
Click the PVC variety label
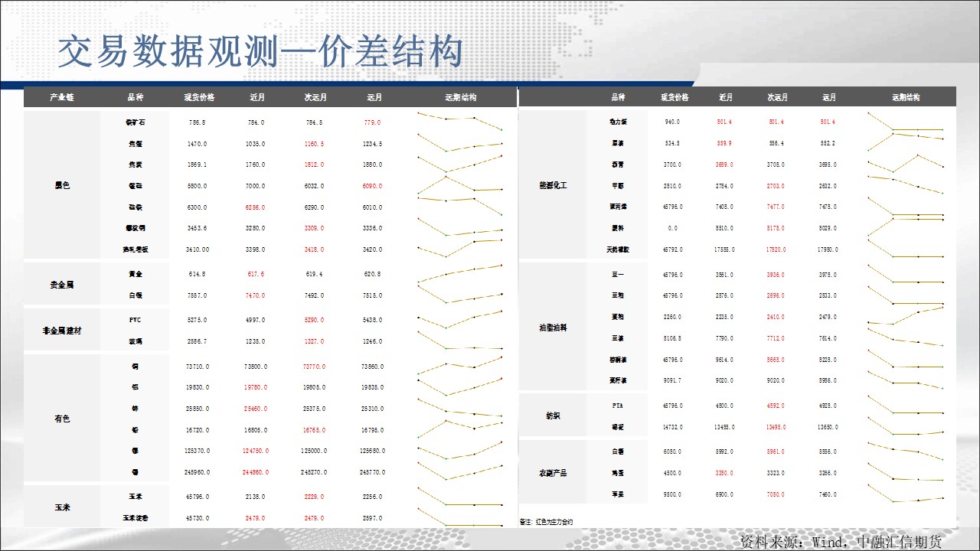pyautogui.click(x=135, y=320)
